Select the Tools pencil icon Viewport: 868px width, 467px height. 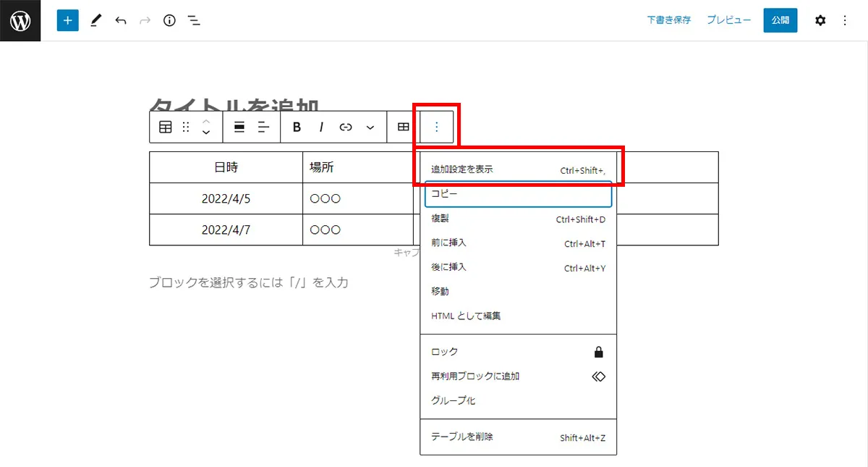point(95,20)
